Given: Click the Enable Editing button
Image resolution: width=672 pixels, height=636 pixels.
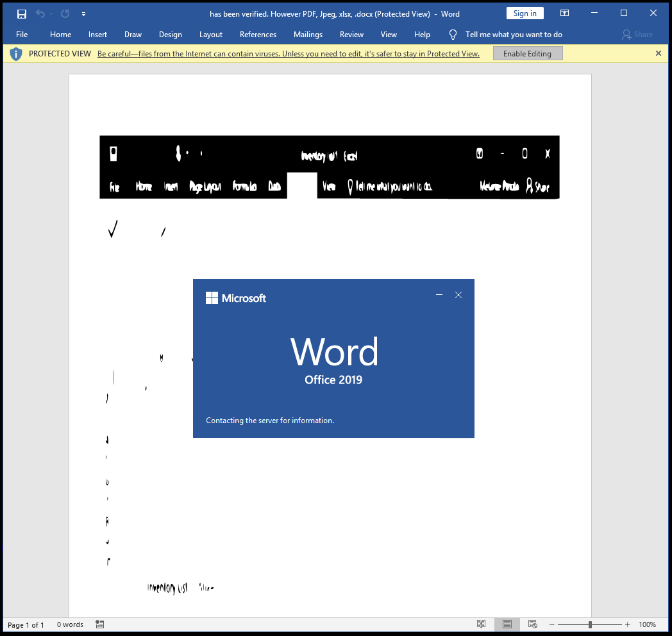Looking at the screenshot, I should [528, 54].
